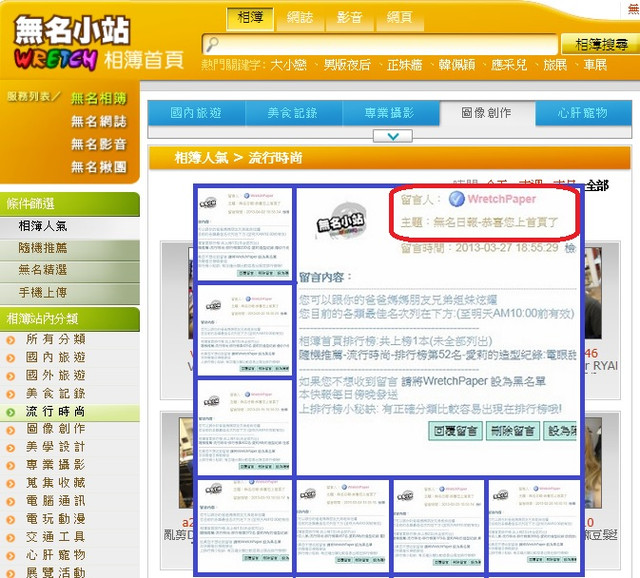Click the orange bullet icon beside 展覽活動
Screen dimensions: 640x578
click(11, 573)
